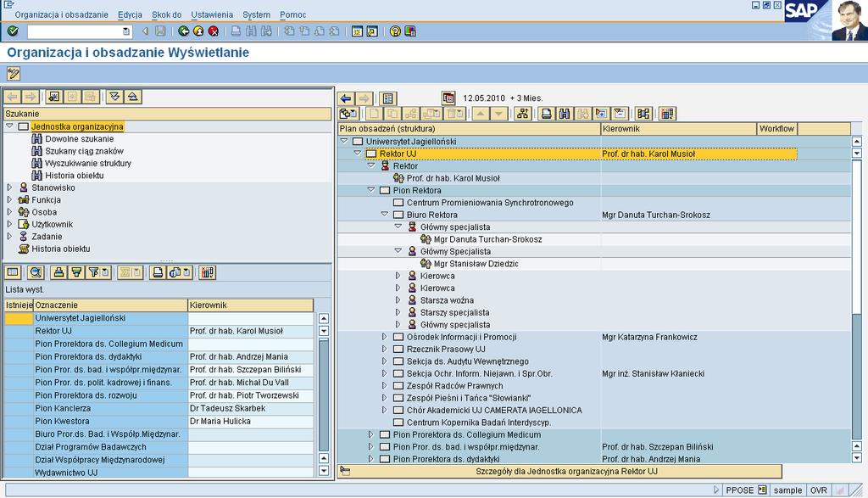868x498 pixels.
Task: Open the command field history dropdown
Action: click(x=126, y=31)
